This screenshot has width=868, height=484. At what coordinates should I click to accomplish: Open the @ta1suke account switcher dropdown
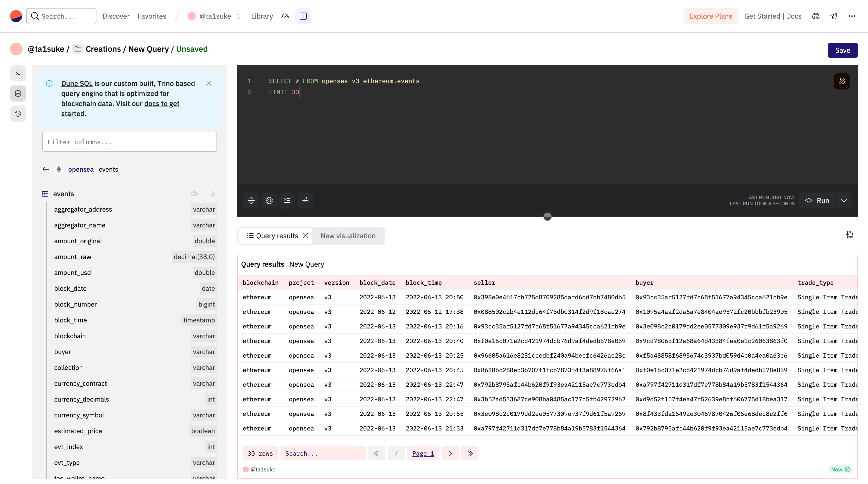214,16
